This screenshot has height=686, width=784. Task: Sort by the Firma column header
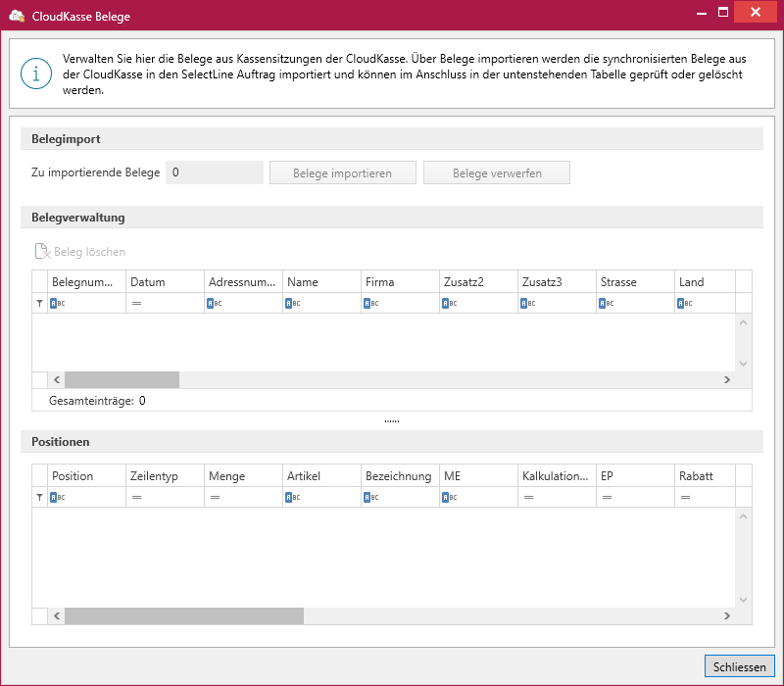point(401,281)
